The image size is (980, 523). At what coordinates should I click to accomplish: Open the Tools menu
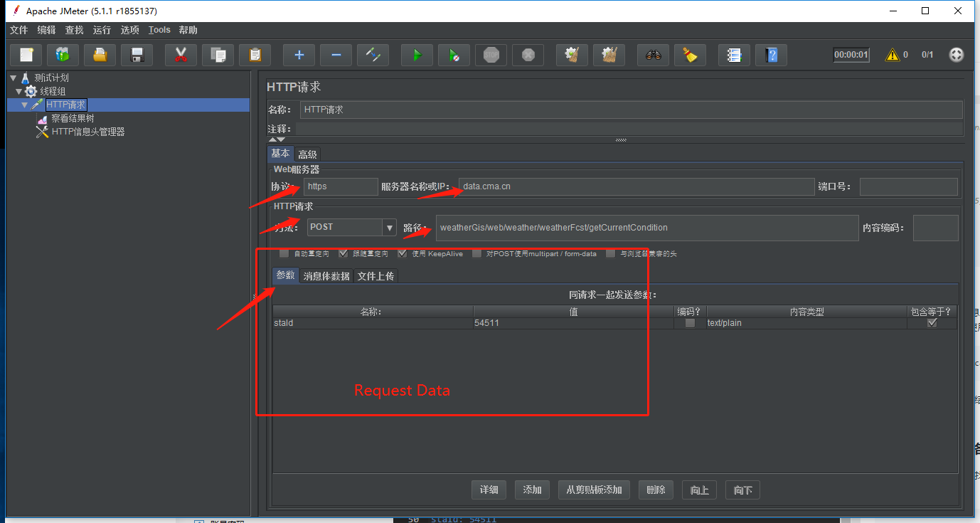tap(159, 30)
